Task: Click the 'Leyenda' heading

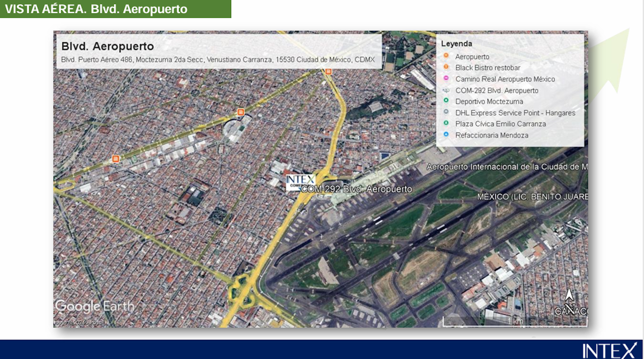Action: click(457, 44)
